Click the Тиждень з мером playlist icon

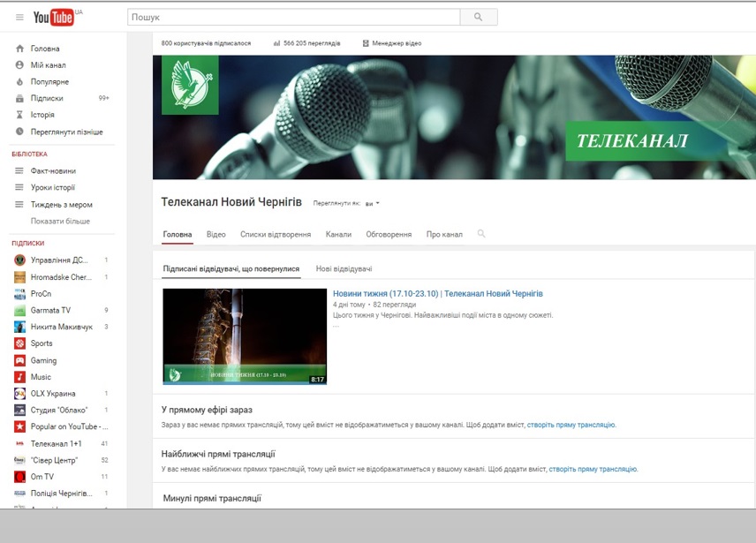19,204
